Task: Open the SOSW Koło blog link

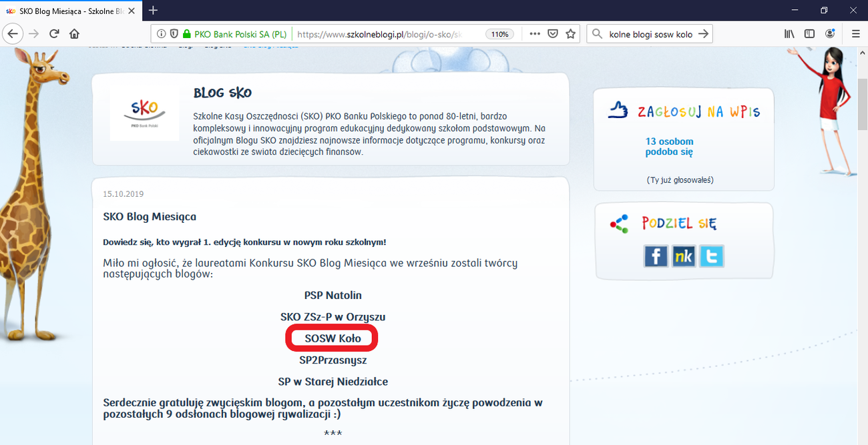Action: tap(333, 338)
